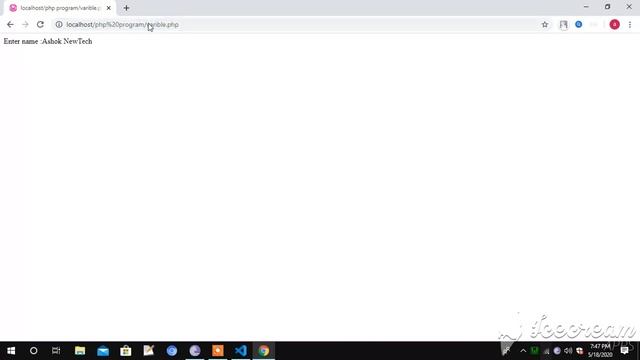Open the Action Center notifications

[x=624, y=351]
